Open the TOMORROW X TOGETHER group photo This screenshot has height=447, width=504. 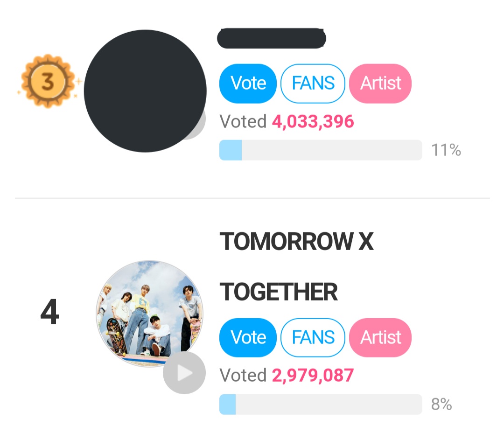click(x=149, y=314)
